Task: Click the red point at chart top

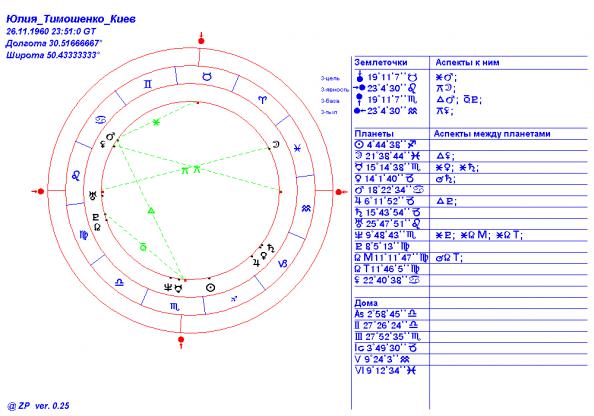Action: click(202, 41)
